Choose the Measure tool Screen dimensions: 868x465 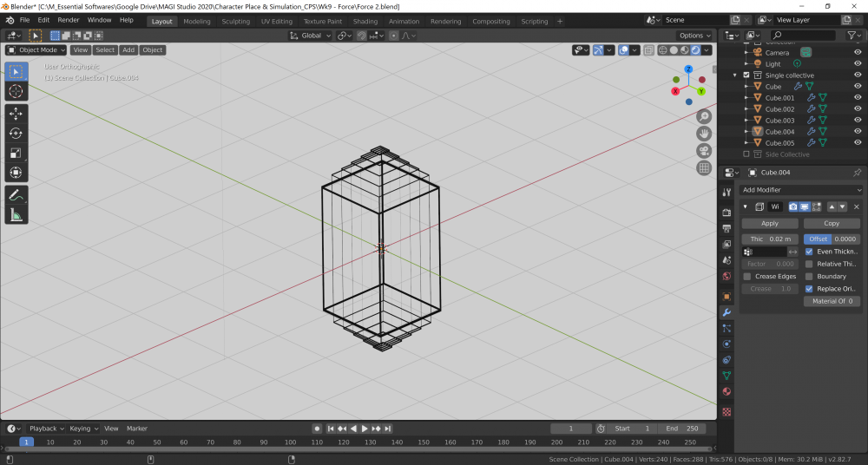tap(16, 215)
